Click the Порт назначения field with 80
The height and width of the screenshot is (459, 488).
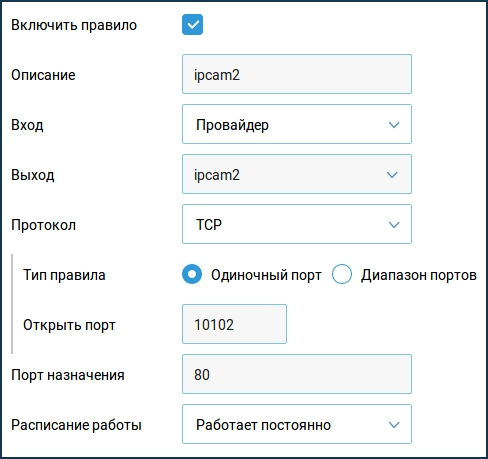tap(297, 374)
